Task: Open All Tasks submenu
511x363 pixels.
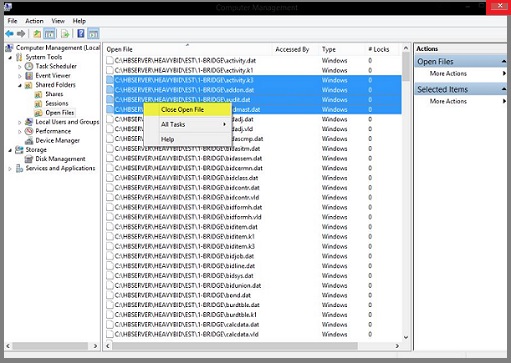Action: pos(188,124)
